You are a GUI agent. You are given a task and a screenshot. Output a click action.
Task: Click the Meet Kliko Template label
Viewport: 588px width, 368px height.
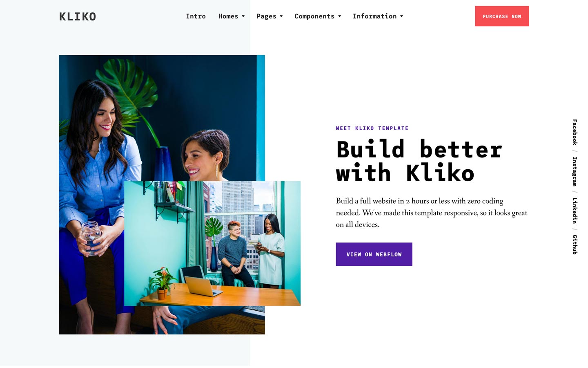point(372,128)
